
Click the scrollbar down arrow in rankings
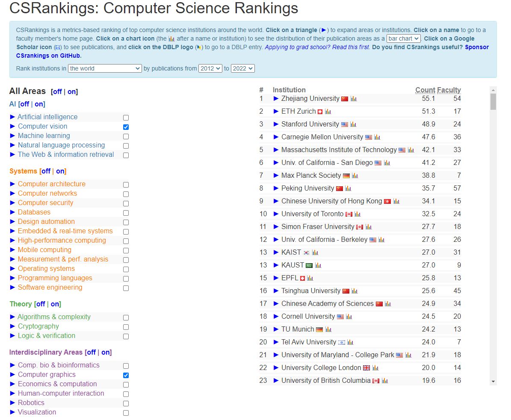(493, 382)
